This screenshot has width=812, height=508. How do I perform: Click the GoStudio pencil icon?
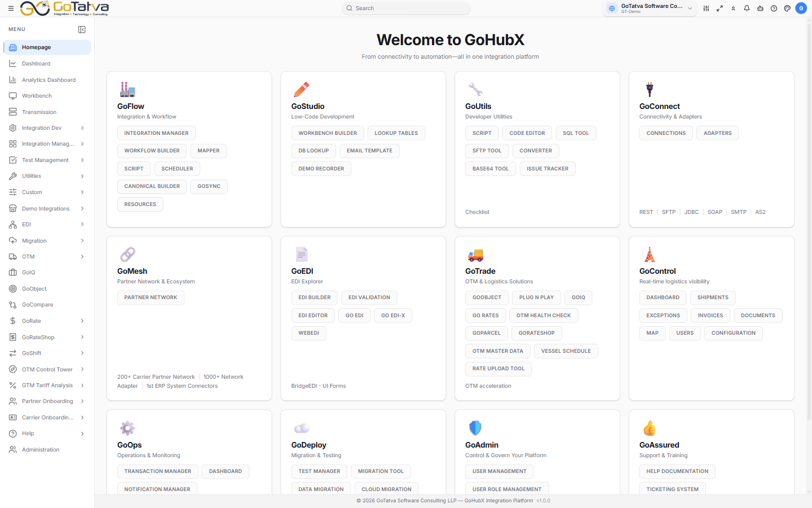[x=302, y=89]
